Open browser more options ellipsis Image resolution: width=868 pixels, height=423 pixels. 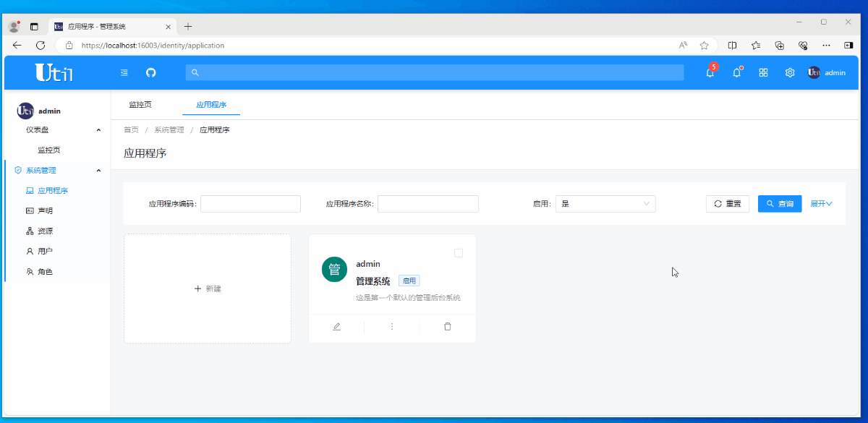[x=826, y=45]
